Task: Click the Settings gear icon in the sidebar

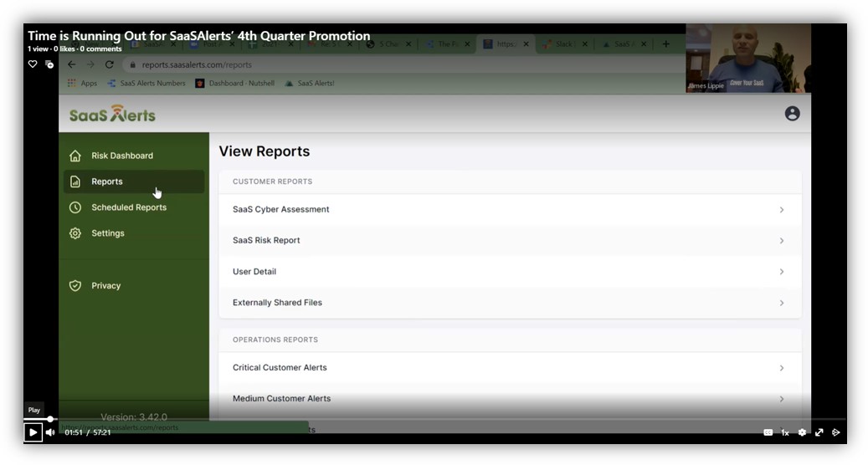Action: pos(75,233)
